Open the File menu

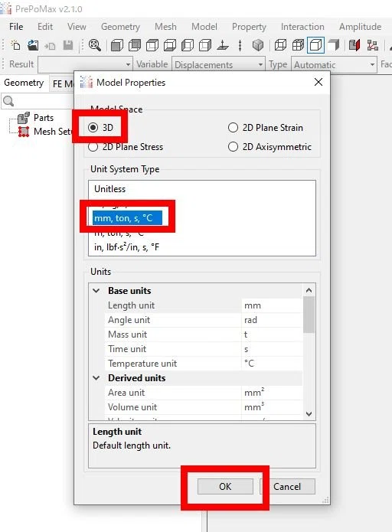pyautogui.click(x=16, y=27)
